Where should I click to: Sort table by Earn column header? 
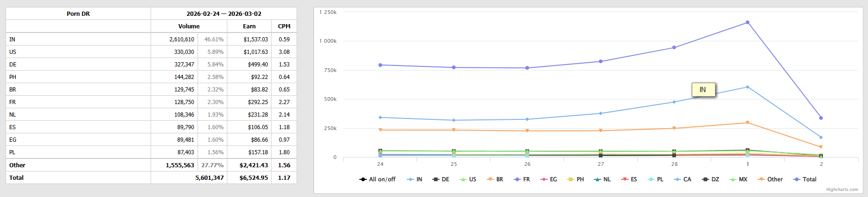249,26
